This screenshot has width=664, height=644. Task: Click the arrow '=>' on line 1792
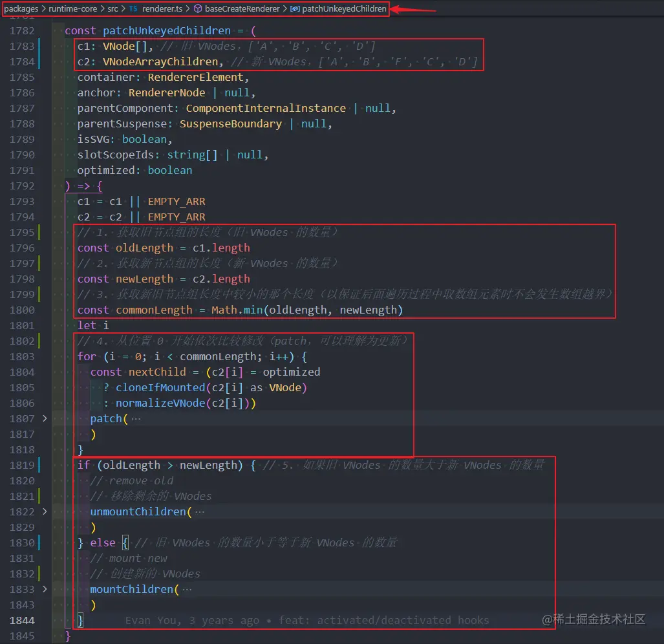83,186
